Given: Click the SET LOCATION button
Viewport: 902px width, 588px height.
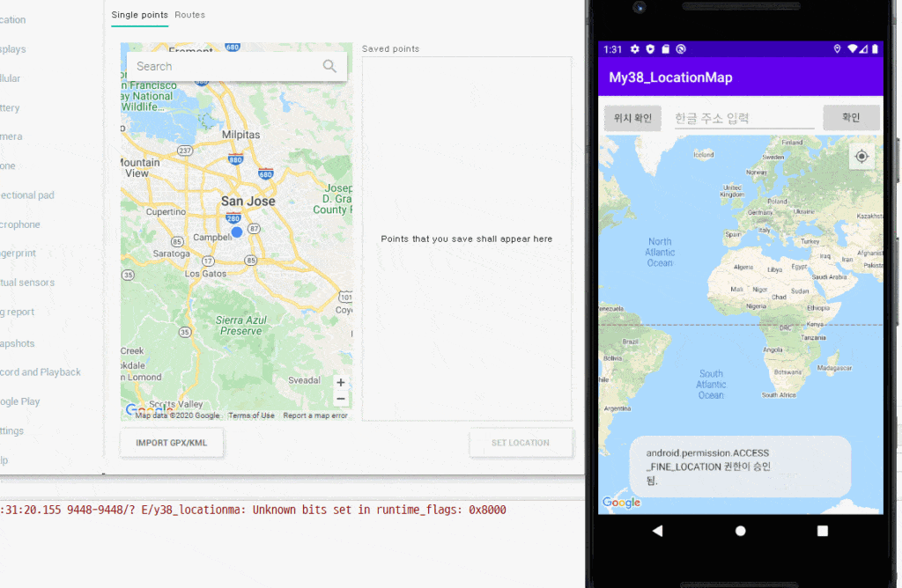Looking at the screenshot, I should [x=521, y=443].
